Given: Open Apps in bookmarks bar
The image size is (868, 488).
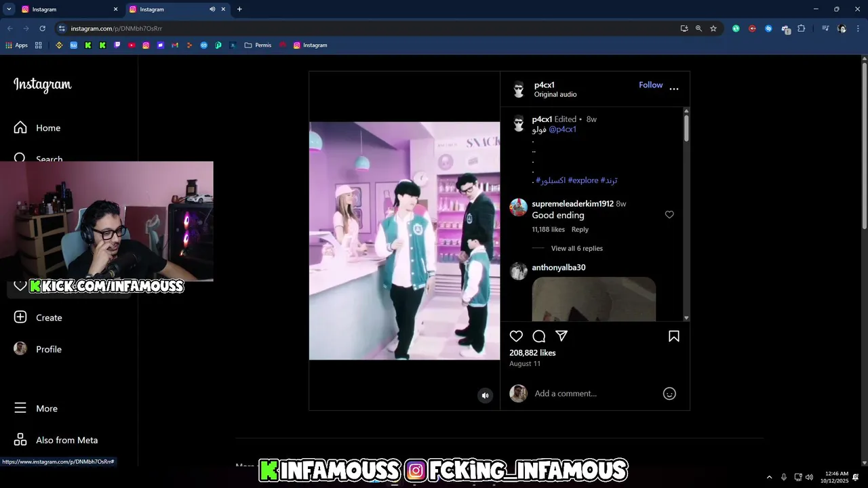Looking at the screenshot, I should [17, 45].
